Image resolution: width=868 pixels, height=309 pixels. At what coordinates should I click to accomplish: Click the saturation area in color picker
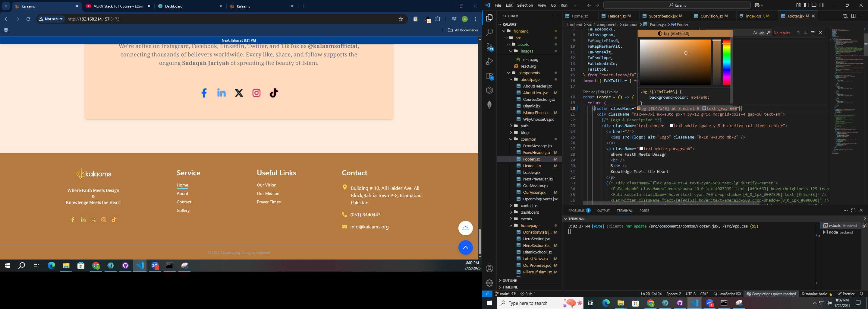click(x=675, y=62)
